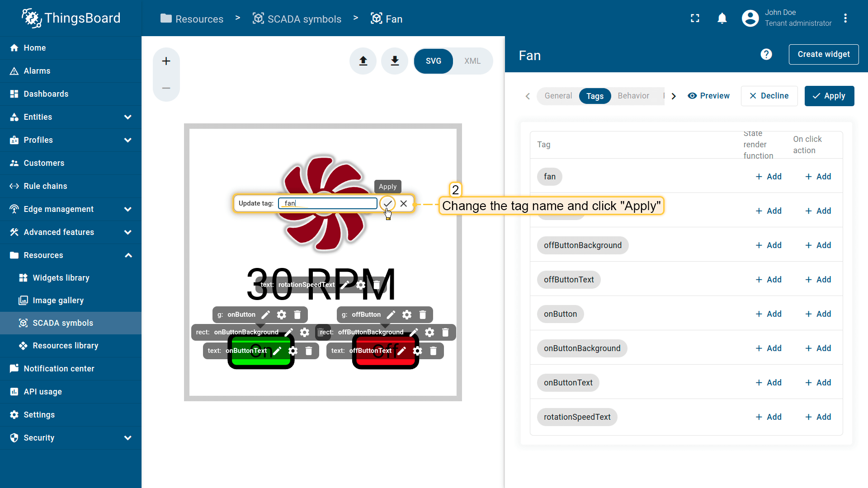The image size is (868, 488).
Task: Toggle fullscreen mode
Action: pos(695,19)
